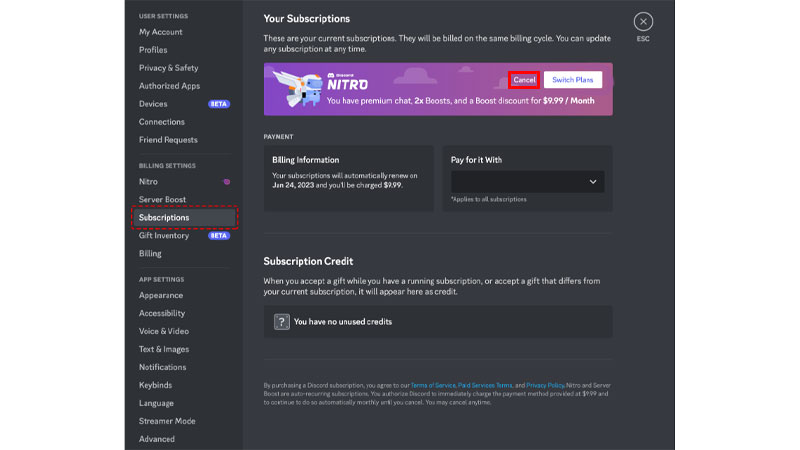Select Authorized Apps in sidebar

click(x=169, y=86)
